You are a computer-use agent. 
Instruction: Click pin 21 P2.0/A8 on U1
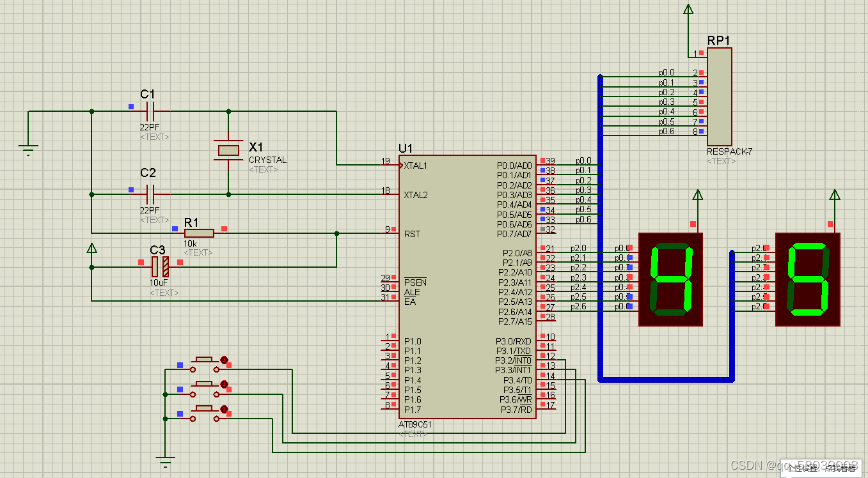tap(548, 252)
